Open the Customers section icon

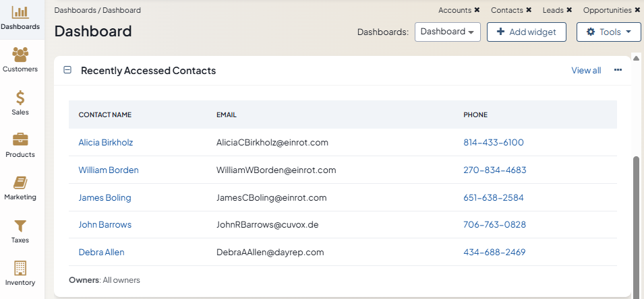[20, 55]
